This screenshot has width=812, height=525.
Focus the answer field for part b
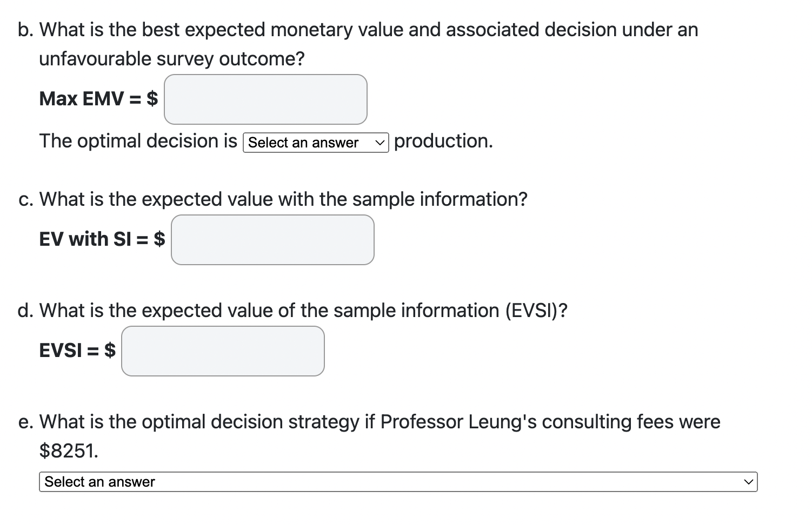point(265,99)
